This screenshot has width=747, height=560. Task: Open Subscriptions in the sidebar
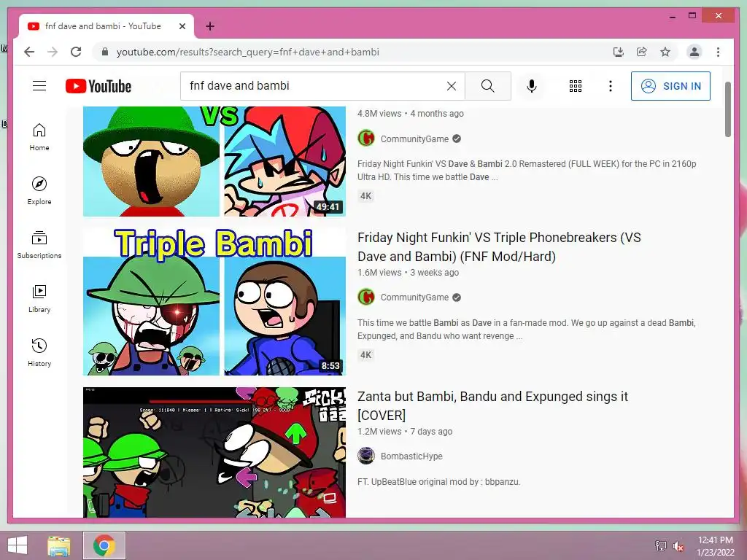coord(39,245)
